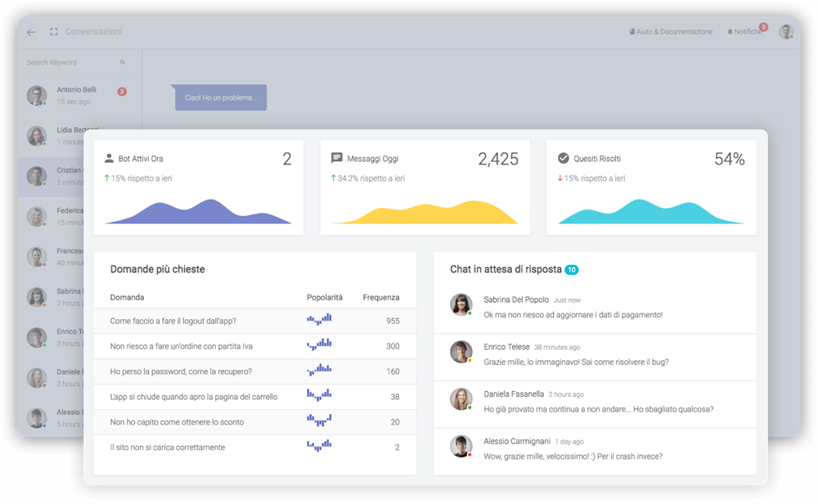Open Alessio conversation avatar in sidebar

[37, 418]
